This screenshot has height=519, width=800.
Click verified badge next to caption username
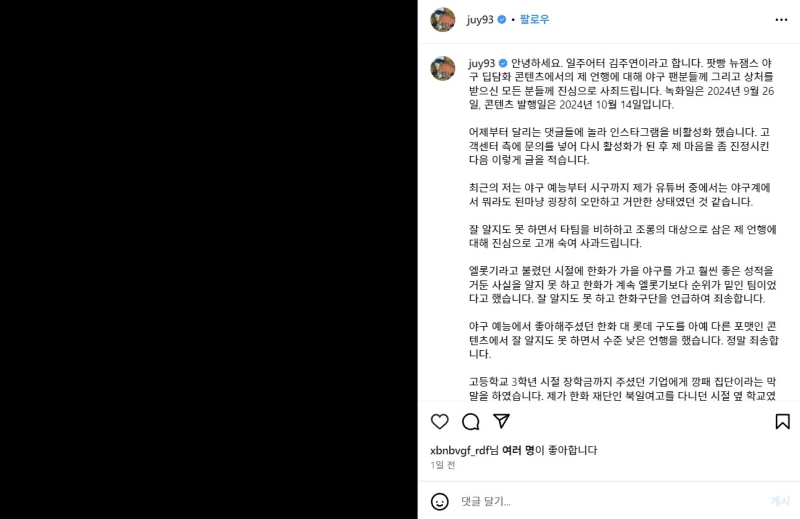[x=503, y=63]
